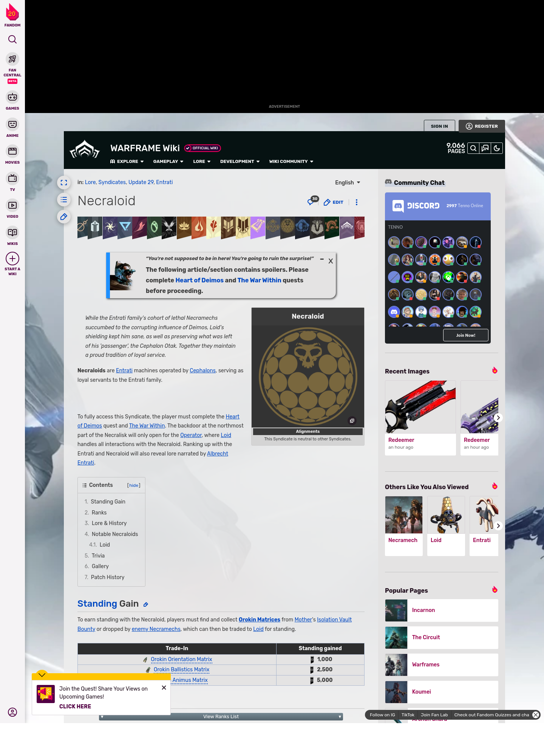544x756 pixels.
Task: Open the 30 comments bubble
Action: tap(312, 201)
